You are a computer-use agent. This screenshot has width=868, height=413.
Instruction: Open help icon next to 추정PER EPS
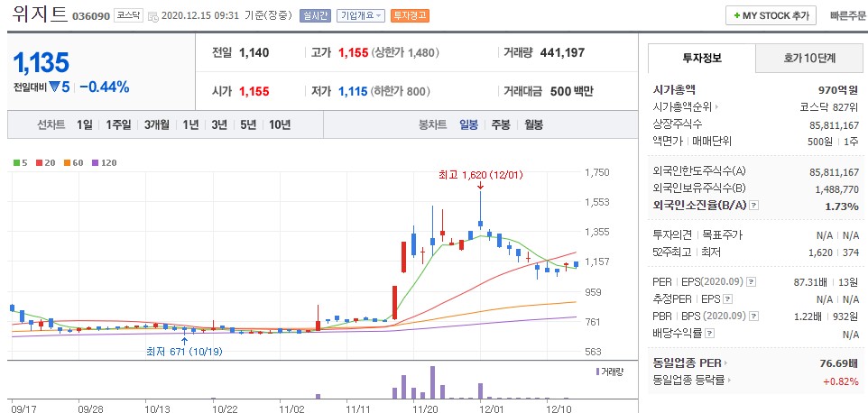(727, 299)
